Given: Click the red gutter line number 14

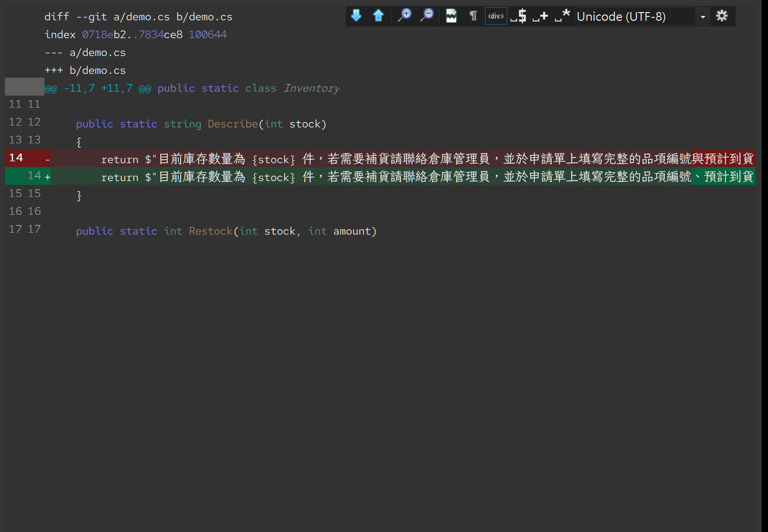Looking at the screenshot, I should [x=16, y=158].
